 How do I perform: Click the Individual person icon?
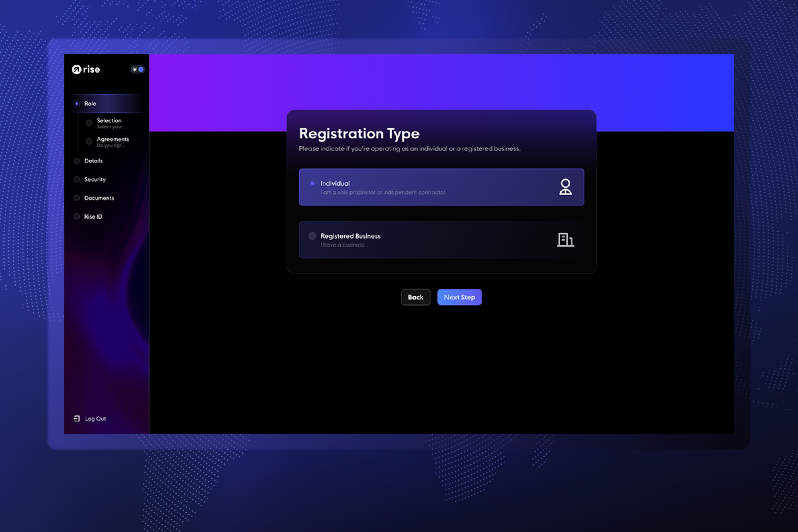point(565,187)
